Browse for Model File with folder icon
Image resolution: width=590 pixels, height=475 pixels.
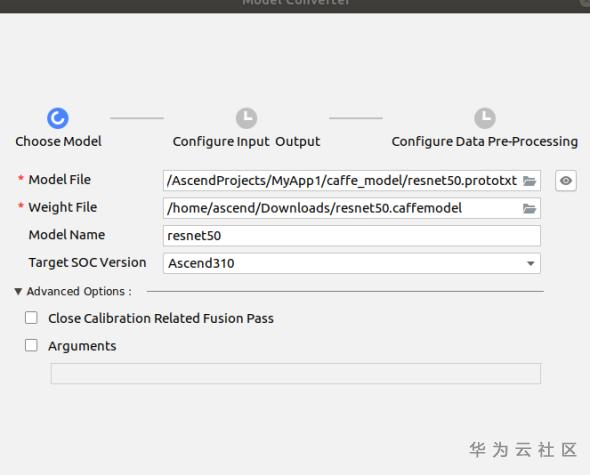coord(529,181)
